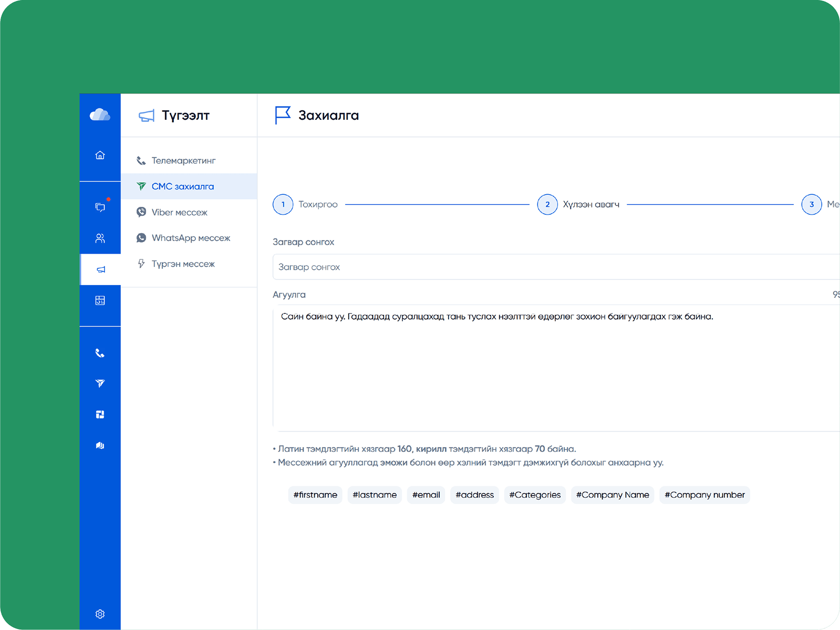Screen dimensions: 840x630
Task: Open WhatsApp мессеж menu item
Action: click(189, 238)
